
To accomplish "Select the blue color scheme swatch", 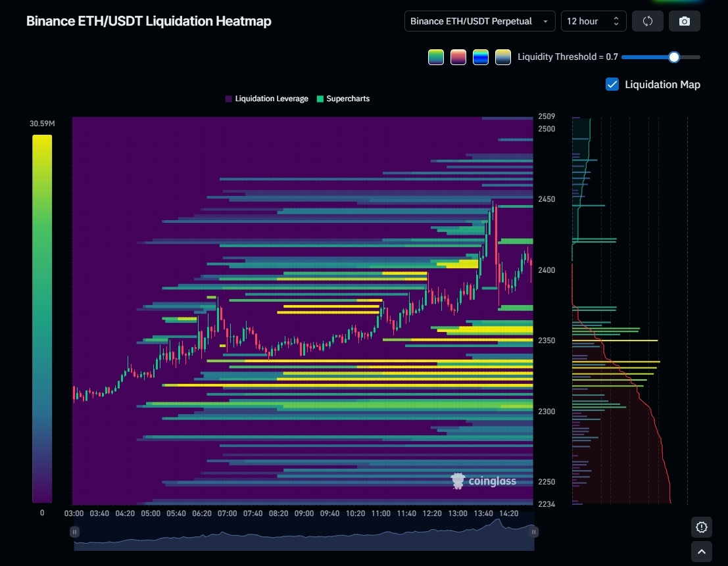I will pos(481,57).
